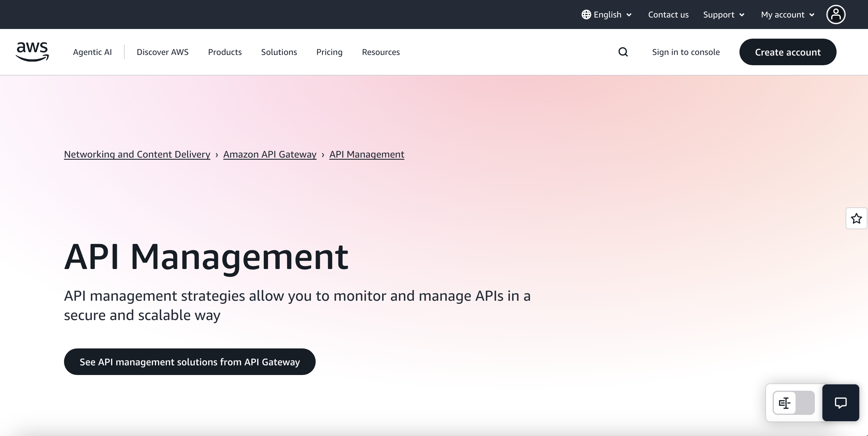Open the search magnifier icon
The width and height of the screenshot is (868, 436).
(x=623, y=52)
